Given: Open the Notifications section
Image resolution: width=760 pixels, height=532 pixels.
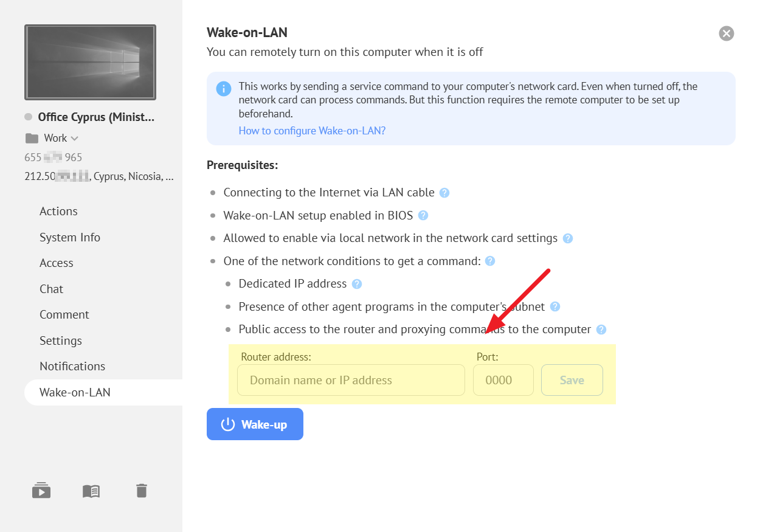Looking at the screenshot, I should pyautogui.click(x=72, y=366).
